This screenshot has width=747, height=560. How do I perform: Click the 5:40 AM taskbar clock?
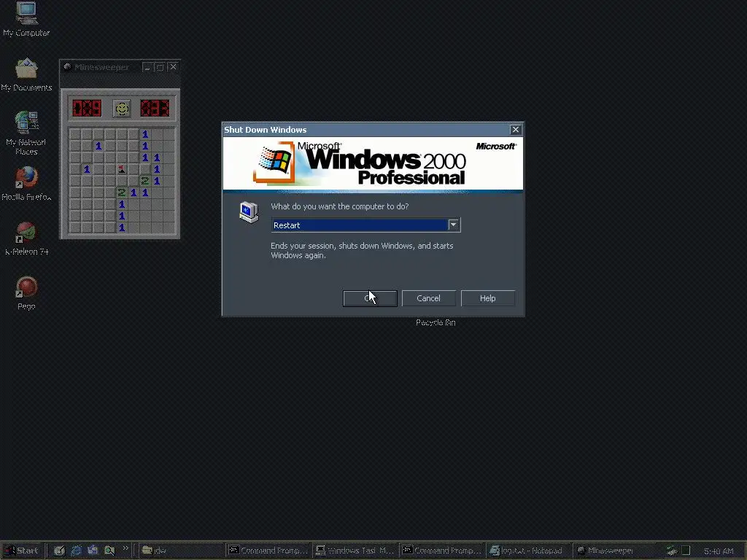(x=719, y=551)
